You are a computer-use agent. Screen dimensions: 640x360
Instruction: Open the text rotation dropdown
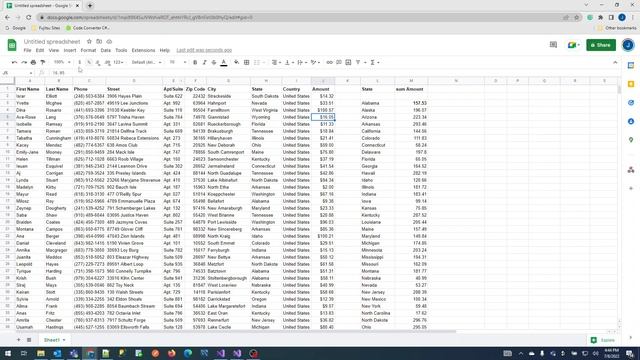pos(315,62)
